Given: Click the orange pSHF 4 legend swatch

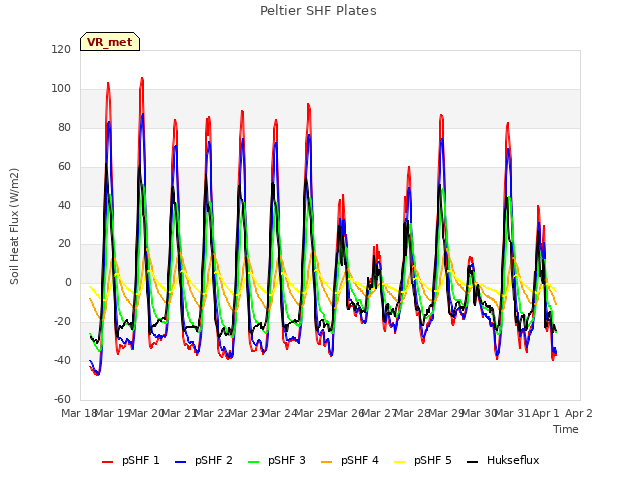Looking at the screenshot, I should click(x=327, y=462).
